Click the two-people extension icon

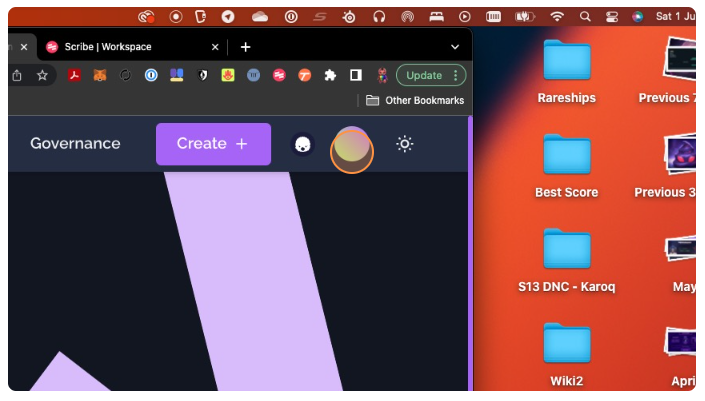point(177,75)
